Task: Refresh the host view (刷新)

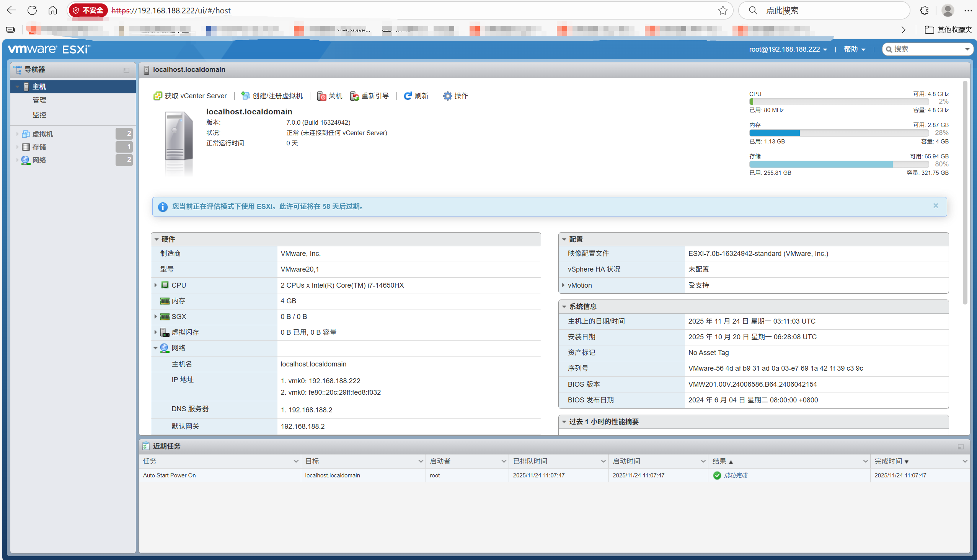Action: (x=416, y=96)
